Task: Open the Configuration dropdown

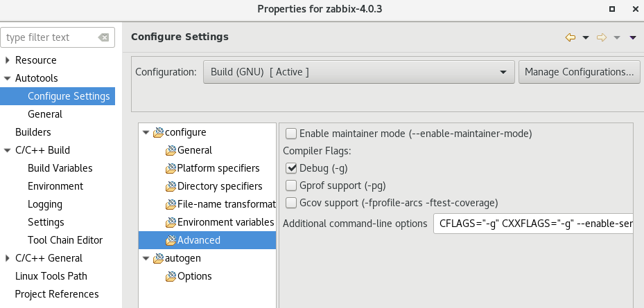Action: pyautogui.click(x=358, y=72)
